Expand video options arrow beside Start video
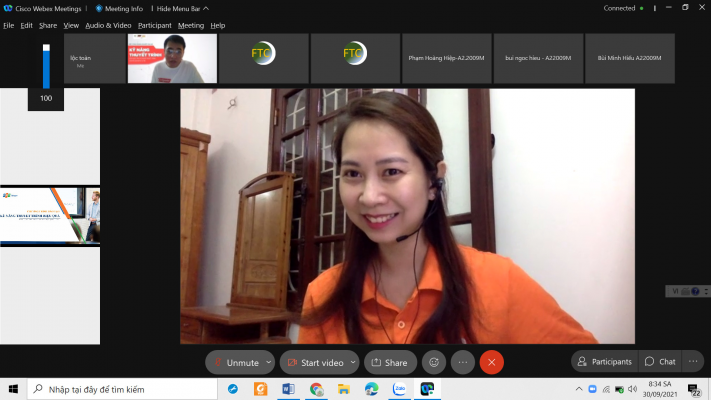Image resolution: width=711 pixels, height=400 pixels. pos(352,362)
